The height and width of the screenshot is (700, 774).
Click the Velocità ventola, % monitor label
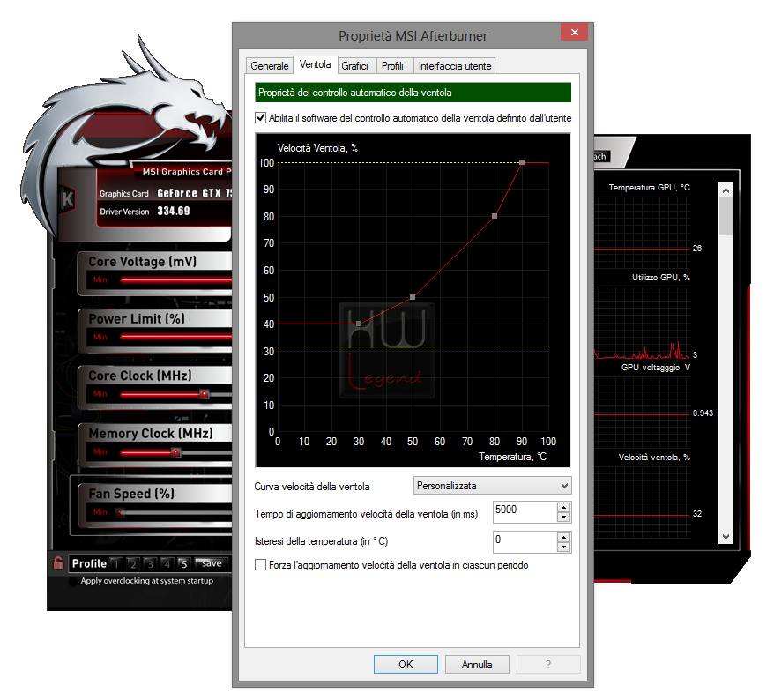(654, 458)
